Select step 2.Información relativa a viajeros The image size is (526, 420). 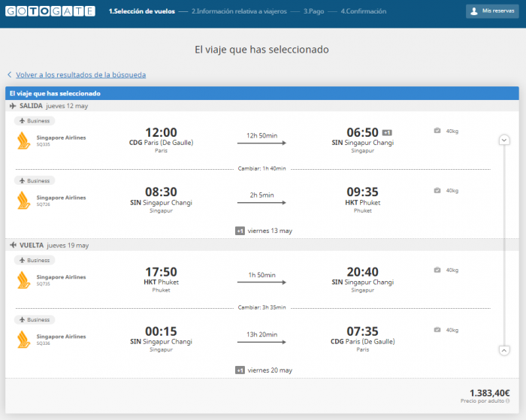pyautogui.click(x=239, y=11)
